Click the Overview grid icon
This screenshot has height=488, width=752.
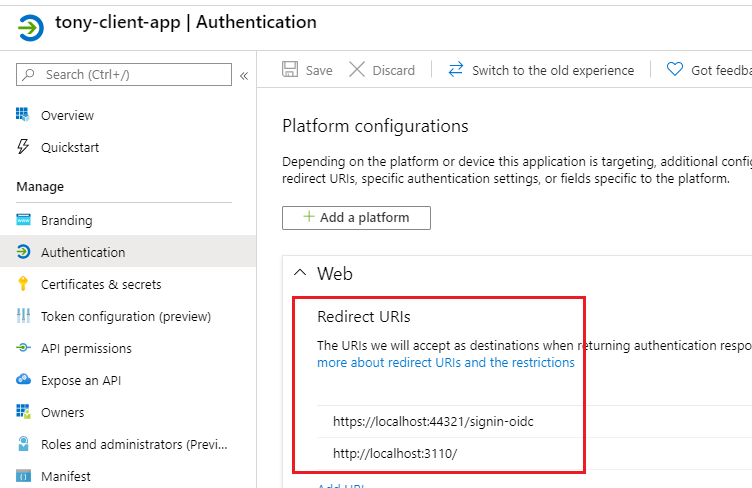(23, 115)
